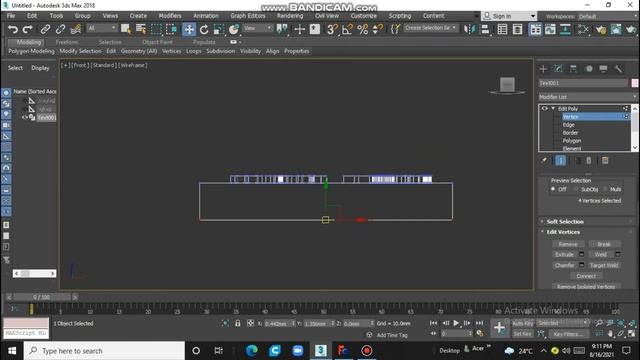Viewport: 640px width, 360px height.
Task: Collapse the Edit Poly modifier tree
Action: point(553,109)
